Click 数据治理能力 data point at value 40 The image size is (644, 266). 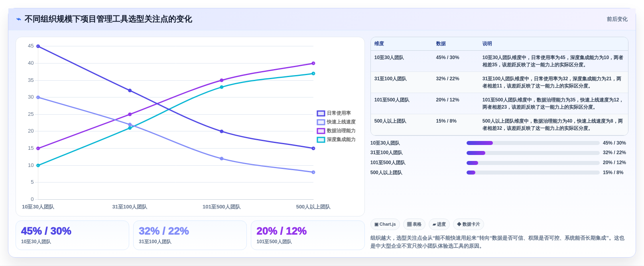(313, 64)
